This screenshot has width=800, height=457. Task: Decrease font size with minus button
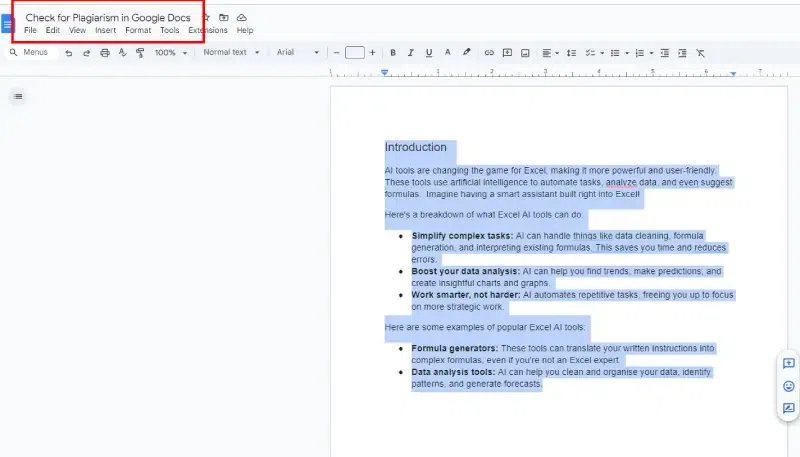click(x=336, y=53)
